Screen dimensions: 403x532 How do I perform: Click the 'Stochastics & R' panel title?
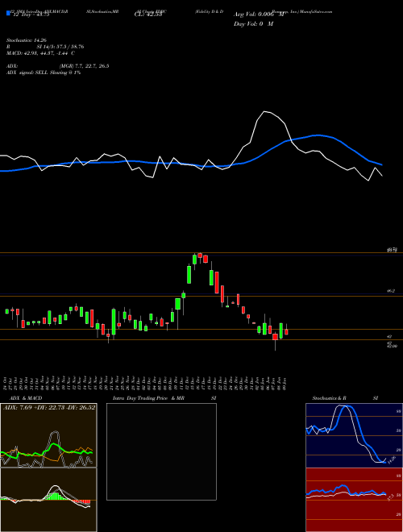pos(329,398)
